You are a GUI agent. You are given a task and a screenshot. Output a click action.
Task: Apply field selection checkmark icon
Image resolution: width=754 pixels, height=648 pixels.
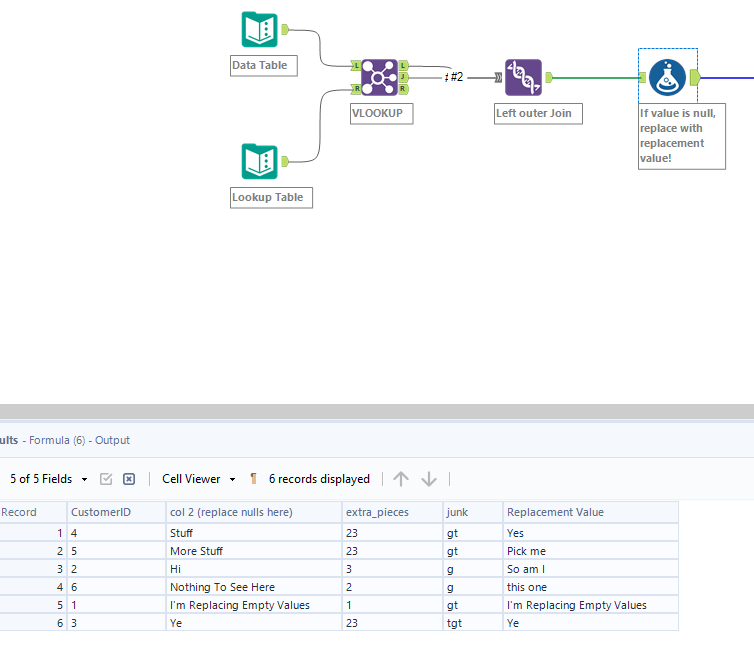pyautogui.click(x=106, y=479)
